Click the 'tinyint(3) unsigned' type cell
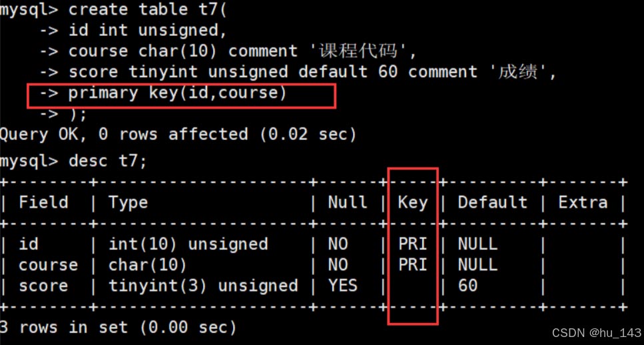The image size is (644, 345). tap(203, 286)
